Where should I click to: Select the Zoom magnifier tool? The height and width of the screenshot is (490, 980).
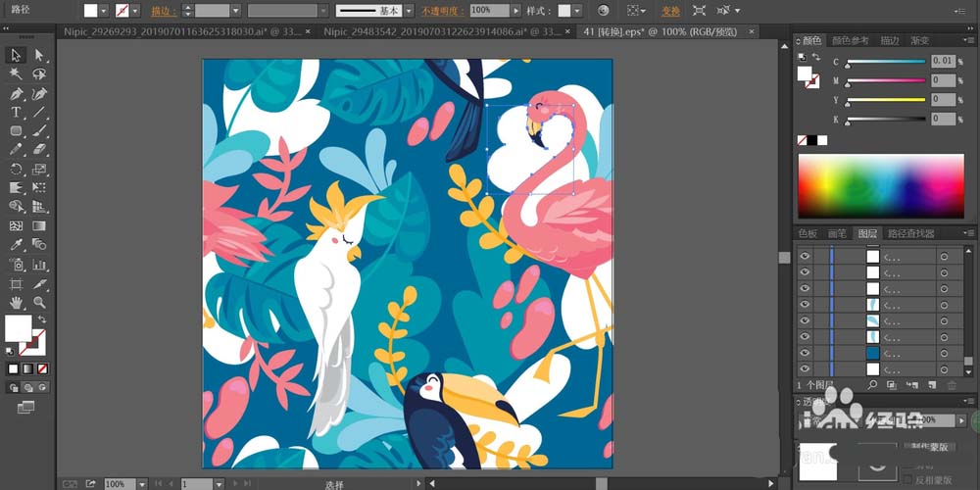(39, 303)
